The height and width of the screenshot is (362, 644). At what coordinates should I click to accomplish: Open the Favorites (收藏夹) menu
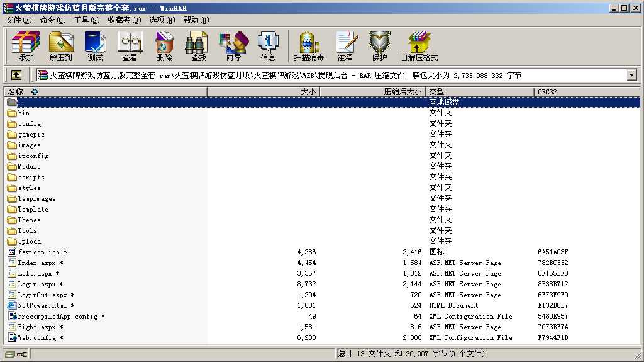125,20
